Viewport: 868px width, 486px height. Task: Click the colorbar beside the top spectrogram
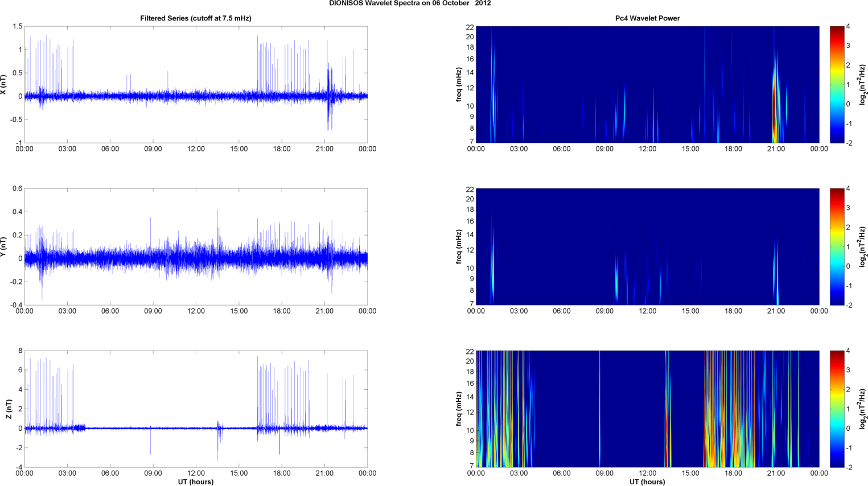coord(837,84)
